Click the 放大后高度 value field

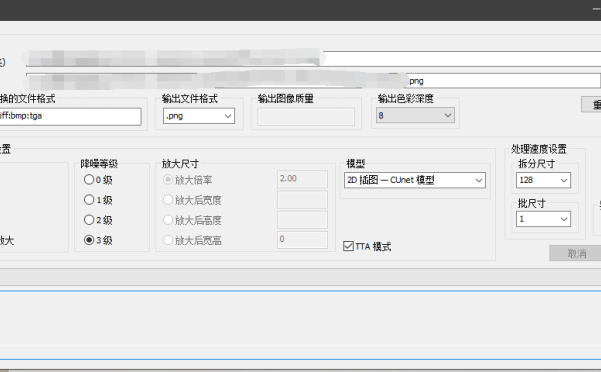tap(302, 220)
